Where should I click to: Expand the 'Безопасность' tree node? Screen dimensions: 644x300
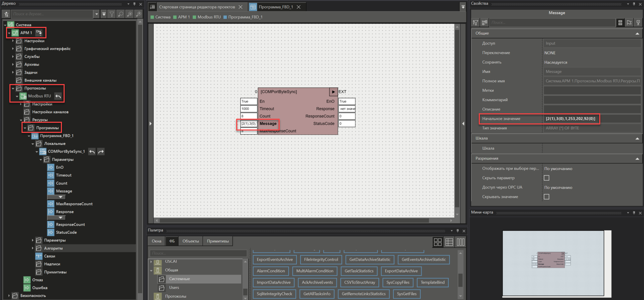click(x=9, y=296)
